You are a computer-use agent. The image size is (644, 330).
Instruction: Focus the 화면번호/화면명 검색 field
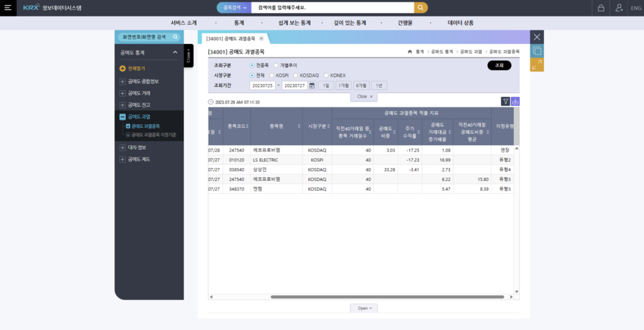tap(145, 37)
